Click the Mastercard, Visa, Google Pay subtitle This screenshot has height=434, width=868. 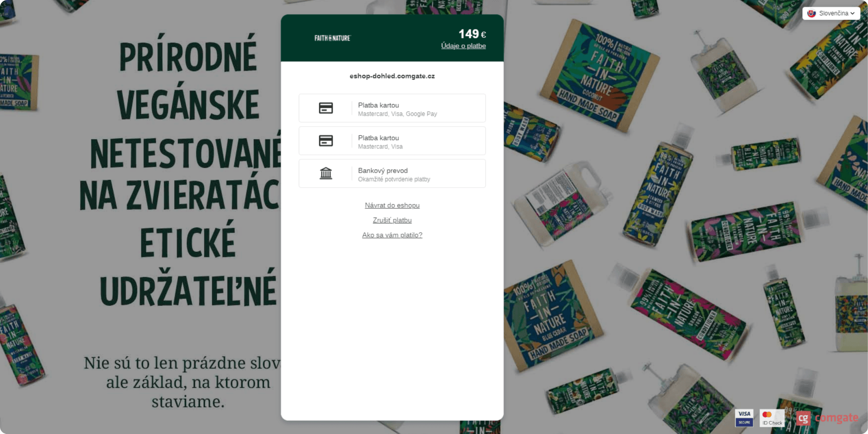pyautogui.click(x=397, y=114)
